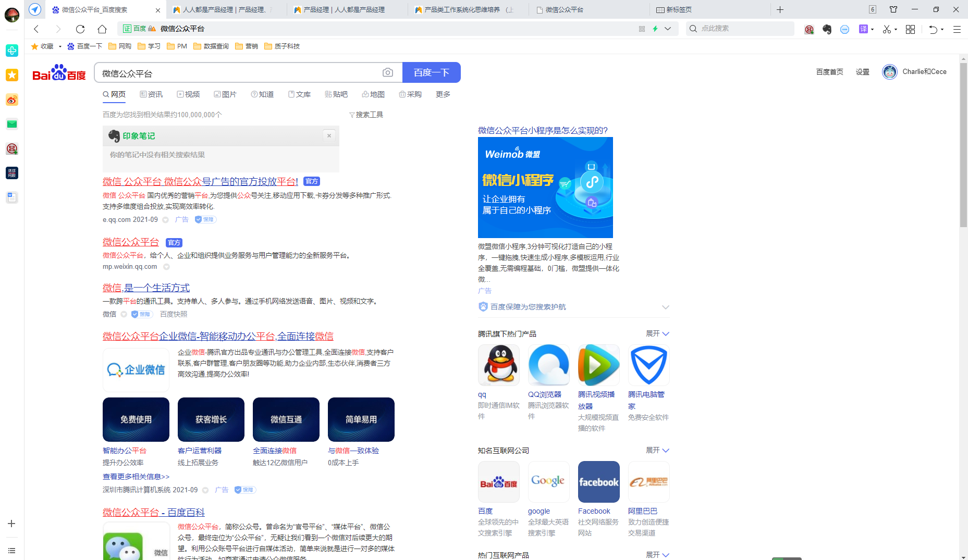The width and height of the screenshot is (968, 560).
Task: Open the Weimob 微信小程序 ad banner
Action: click(x=545, y=188)
